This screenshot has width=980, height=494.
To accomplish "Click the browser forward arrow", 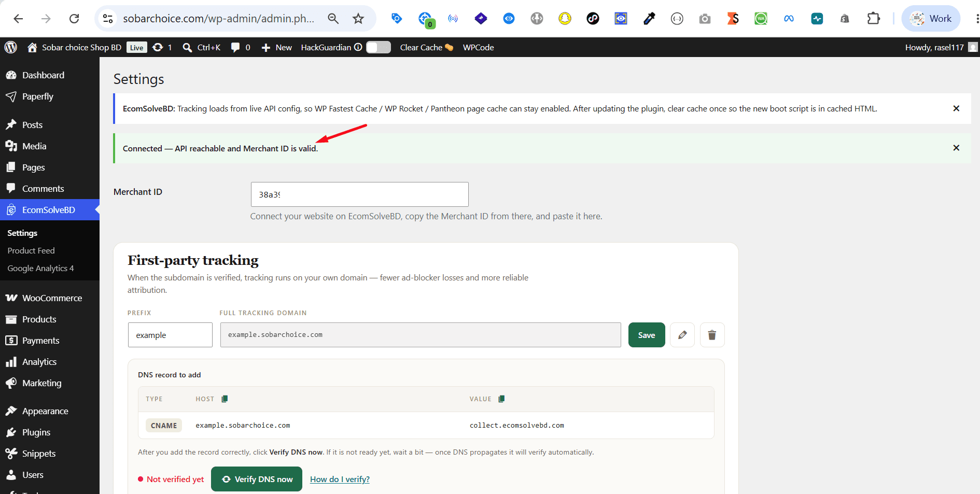I will pos(46,19).
